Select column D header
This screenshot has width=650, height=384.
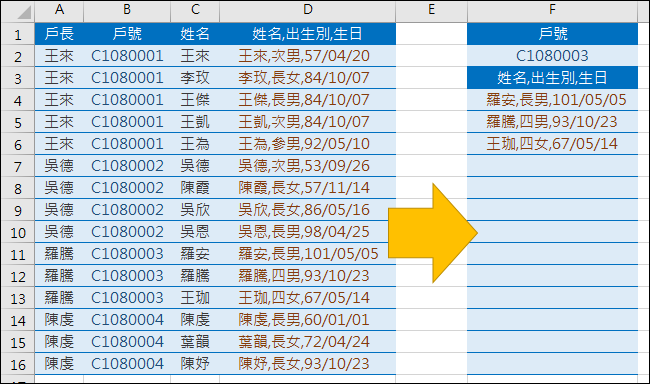tap(308, 10)
